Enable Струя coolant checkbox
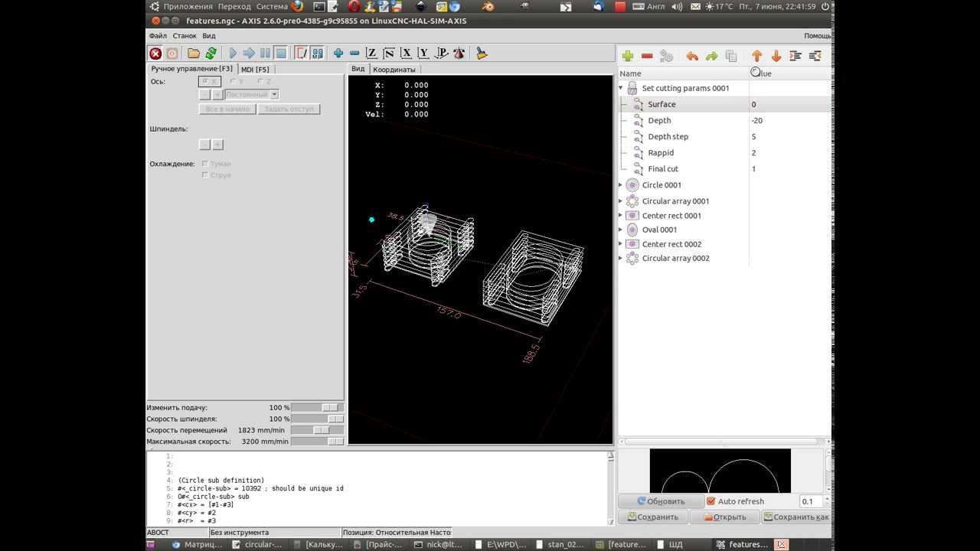The width and height of the screenshot is (980, 551). [216, 175]
